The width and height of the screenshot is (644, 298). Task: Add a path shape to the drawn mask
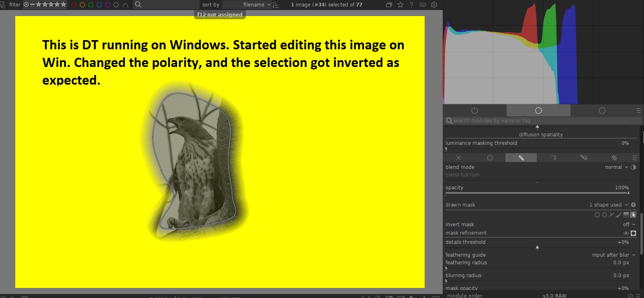click(x=611, y=215)
